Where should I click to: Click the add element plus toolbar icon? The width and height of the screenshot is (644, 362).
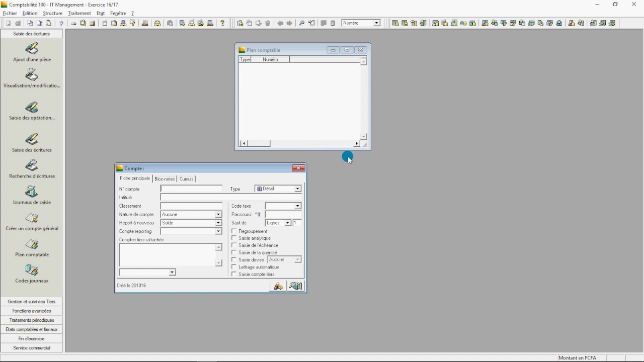(240, 23)
